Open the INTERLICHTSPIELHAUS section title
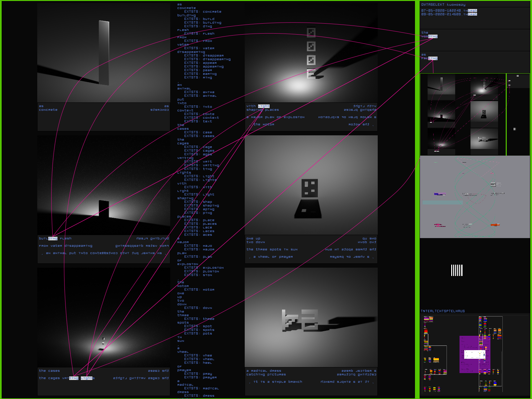 (x=443, y=311)
